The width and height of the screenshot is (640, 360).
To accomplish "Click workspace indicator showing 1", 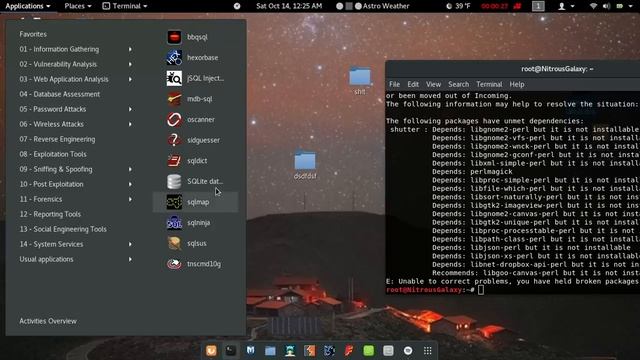I will [x=538, y=6].
